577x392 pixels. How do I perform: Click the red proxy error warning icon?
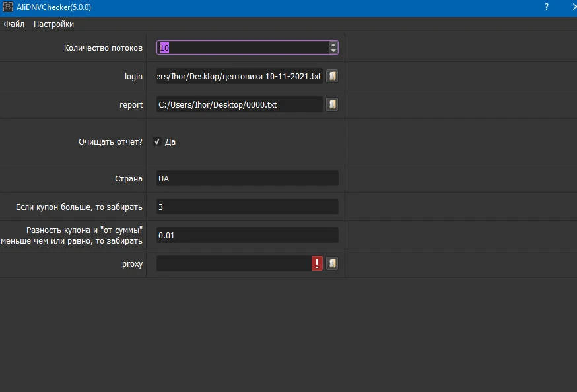(x=317, y=263)
